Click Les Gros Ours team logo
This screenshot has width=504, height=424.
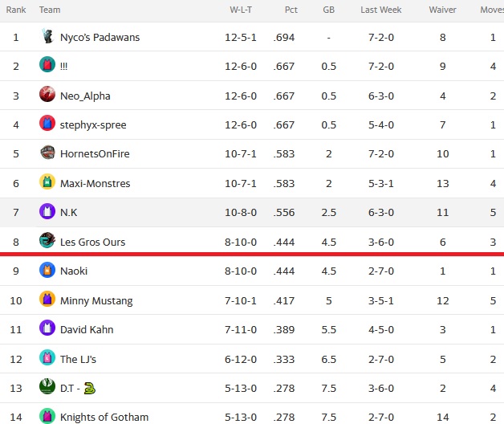pyautogui.click(x=47, y=240)
